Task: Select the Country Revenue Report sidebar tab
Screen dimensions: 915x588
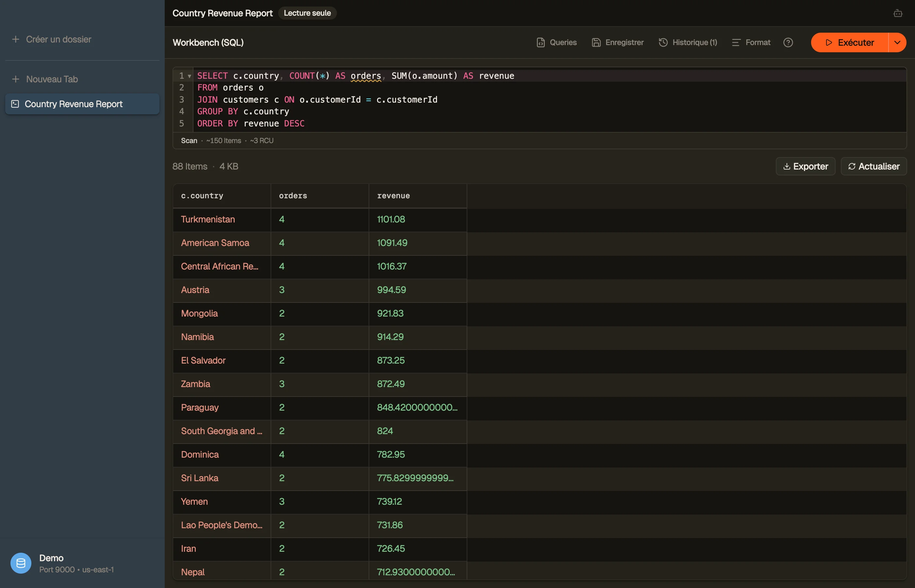Action: pyautogui.click(x=82, y=104)
